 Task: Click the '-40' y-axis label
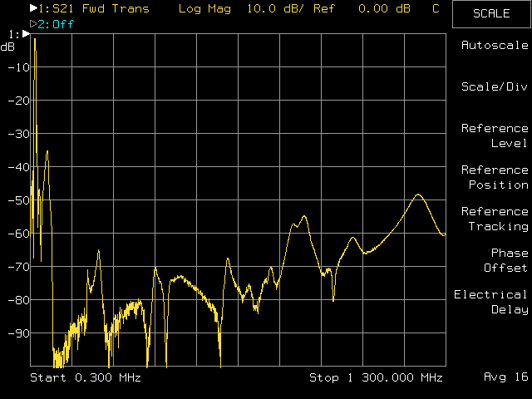(19, 167)
